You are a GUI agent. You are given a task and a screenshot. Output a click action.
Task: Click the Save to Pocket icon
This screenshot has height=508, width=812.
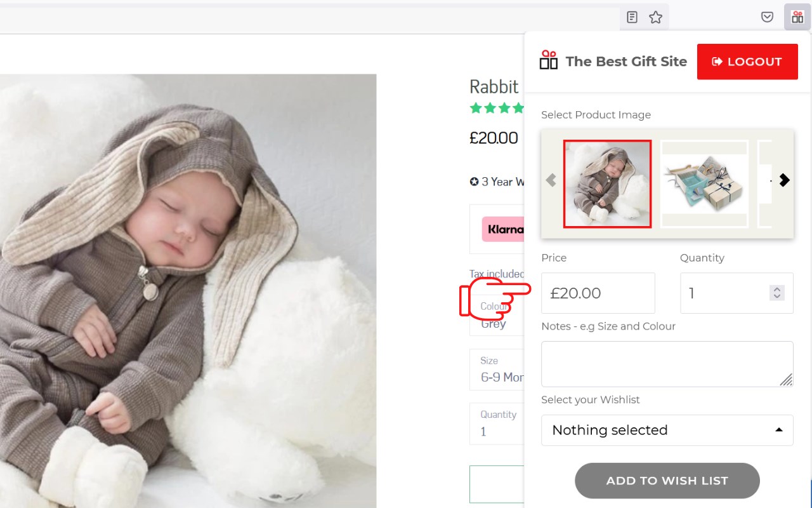point(768,17)
